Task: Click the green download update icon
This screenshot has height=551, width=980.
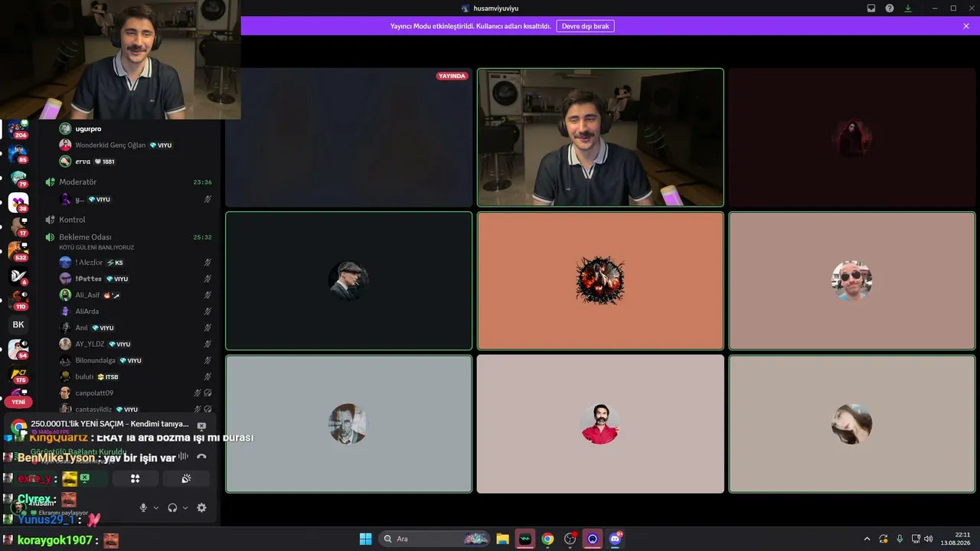Action: coord(908,8)
